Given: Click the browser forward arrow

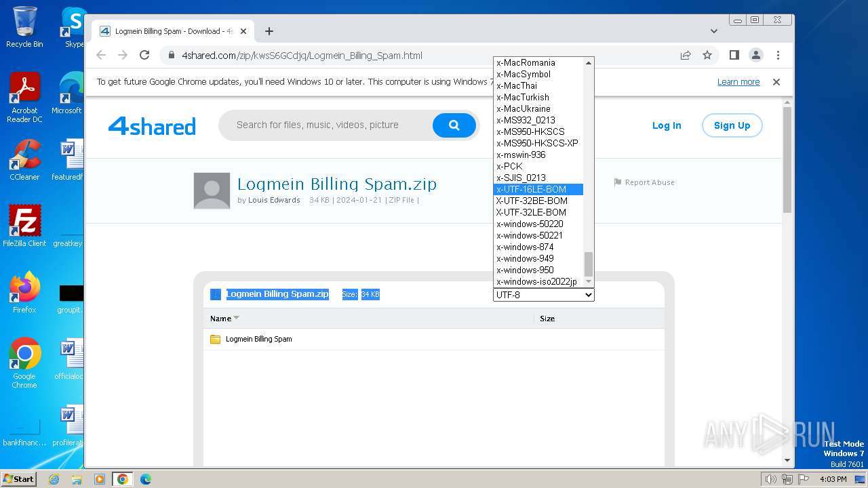Looking at the screenshot, I should coord(123,56).
